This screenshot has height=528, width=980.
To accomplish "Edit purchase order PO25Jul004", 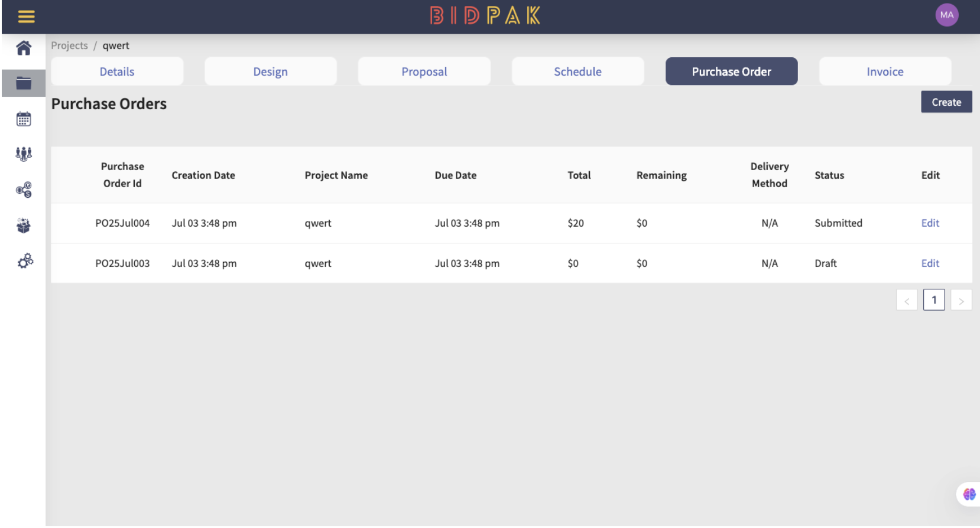I will tap(930, 223).
